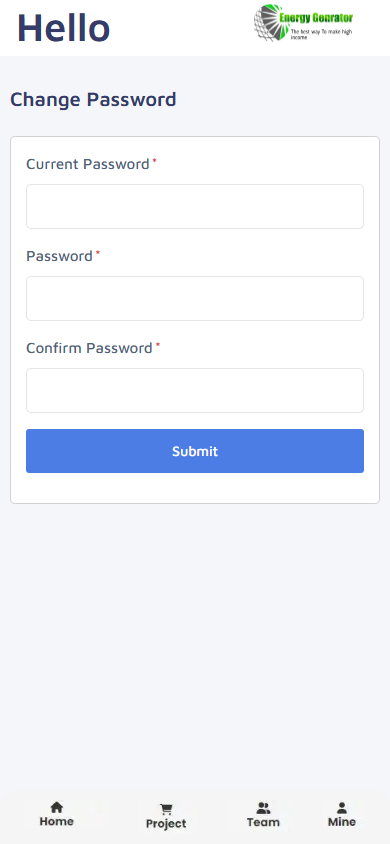Image resolution: width=390 pixels, height=844 pixels.
Task: Open the person icon above Mine
Action: 342,807
